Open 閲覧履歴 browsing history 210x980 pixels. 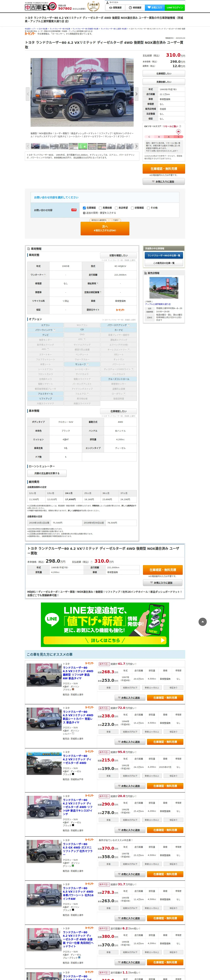pyautogui.click(x=115, y=8)
